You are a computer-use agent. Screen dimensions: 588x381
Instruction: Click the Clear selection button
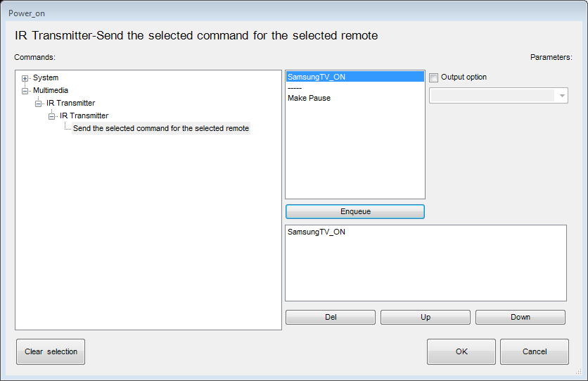(x=51, y=351)
